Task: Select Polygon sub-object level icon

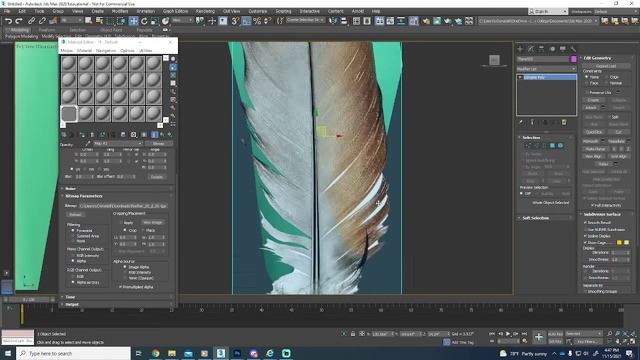Action: tap(552, 145)
